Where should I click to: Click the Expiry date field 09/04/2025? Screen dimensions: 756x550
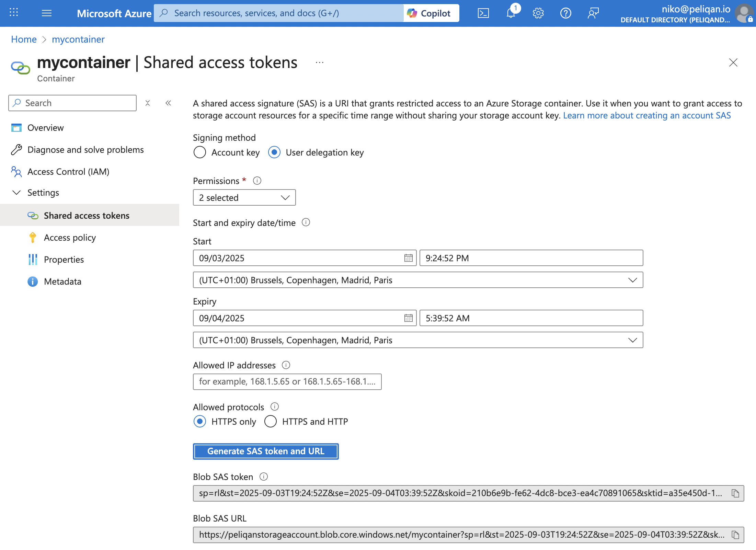(x=305, y=318)
